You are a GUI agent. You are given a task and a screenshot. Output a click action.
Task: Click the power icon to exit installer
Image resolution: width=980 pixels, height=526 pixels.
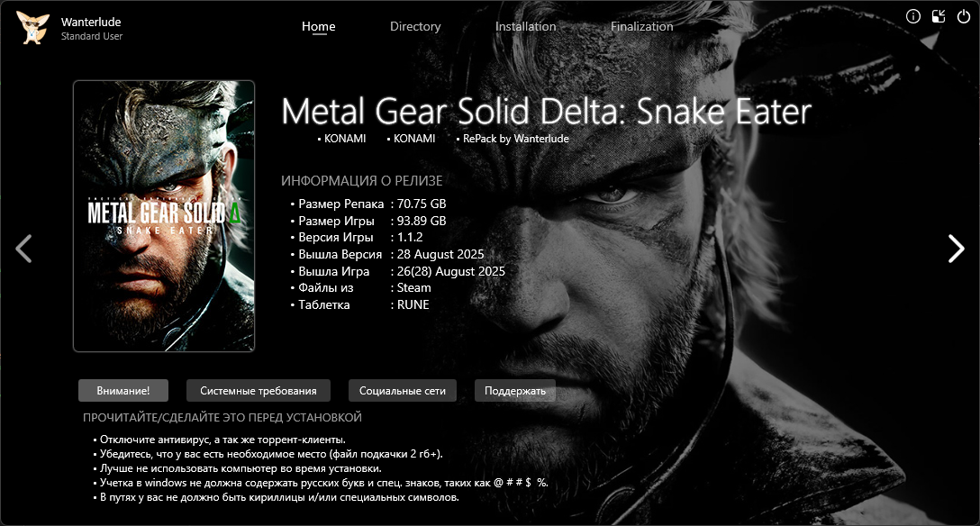(x=964, y=17)
